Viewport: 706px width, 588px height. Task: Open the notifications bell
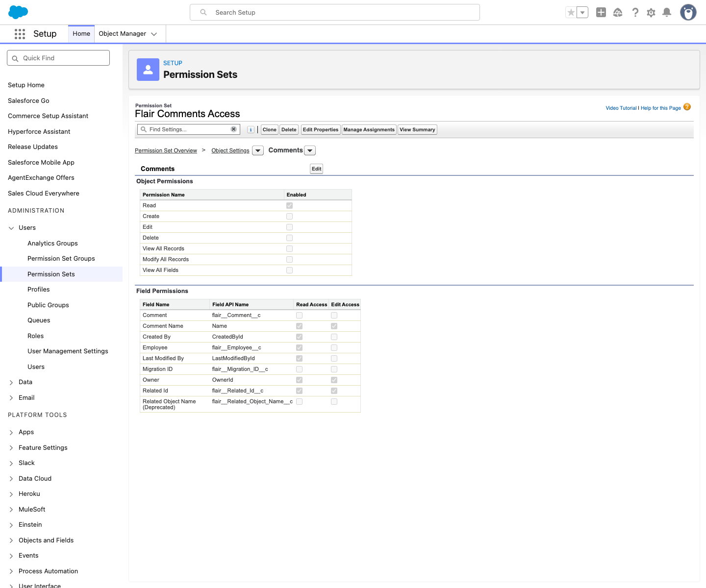pyautogui.click(x=667, y=12)
